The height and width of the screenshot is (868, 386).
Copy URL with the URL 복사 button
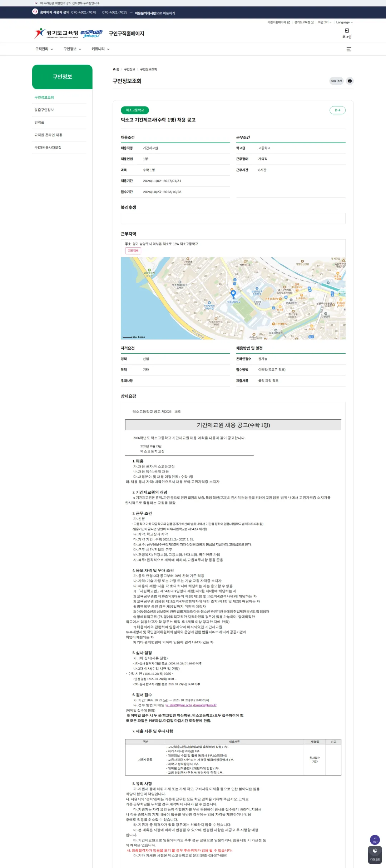pyautogui.click(x=336, y=81)
